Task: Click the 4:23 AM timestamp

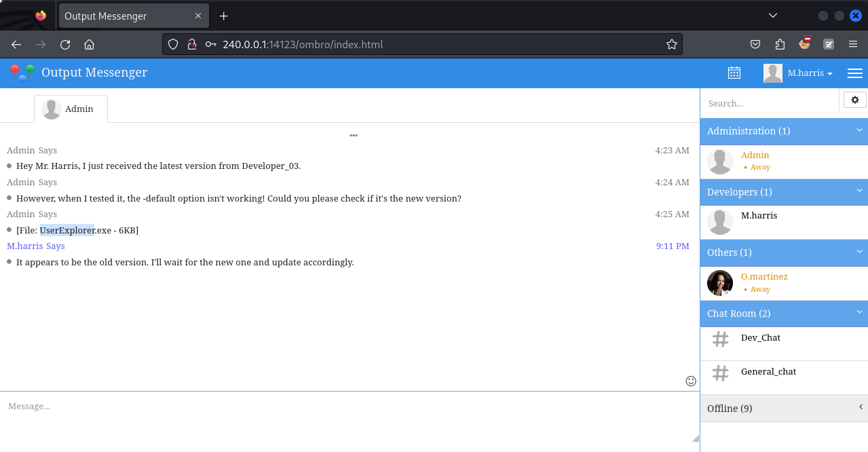Action: pyautogui.click(x=673, y=150)
